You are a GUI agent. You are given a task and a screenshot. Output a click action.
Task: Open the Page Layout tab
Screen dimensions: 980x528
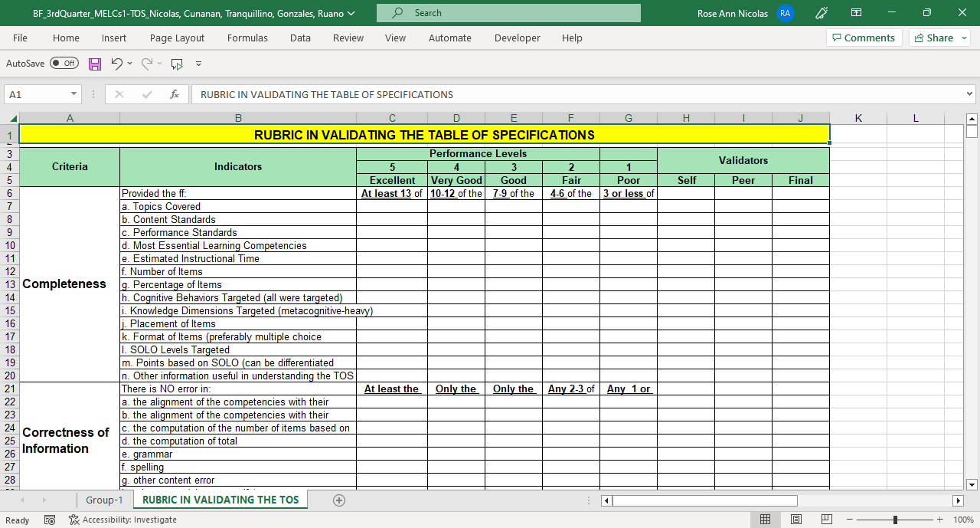[177, 38]
